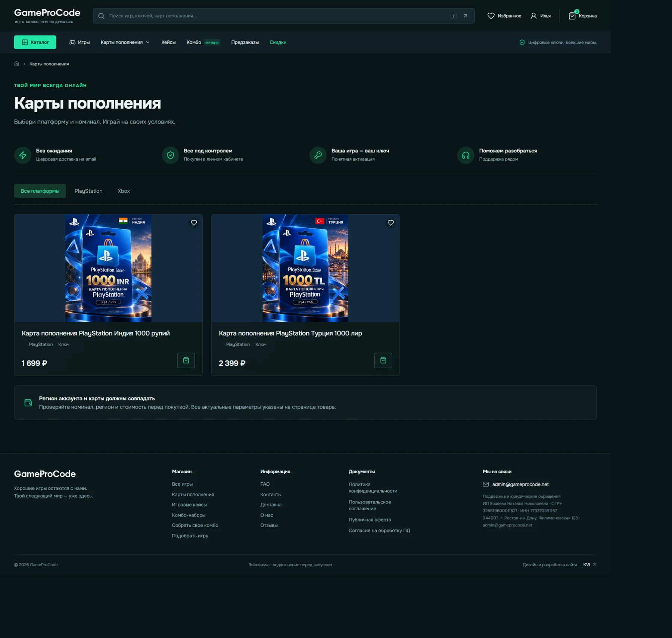
Task: Favorite the Turkey 1000 lira card
Action: (x=391, y=223)
